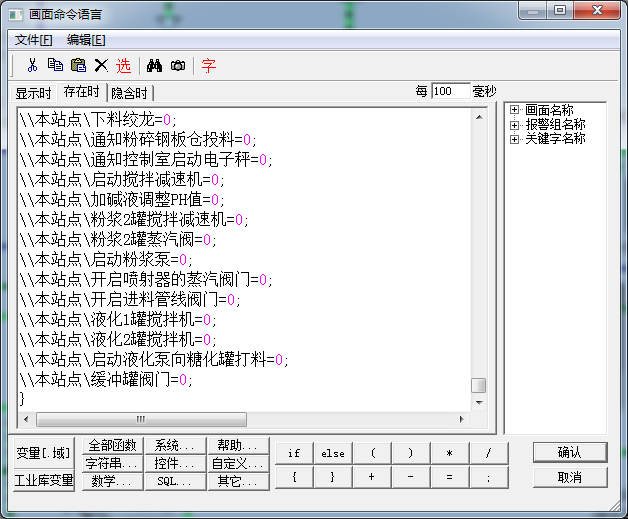The image size is (628, 519).
Task: Insert a left parenthesis
Action: (372, 453)
